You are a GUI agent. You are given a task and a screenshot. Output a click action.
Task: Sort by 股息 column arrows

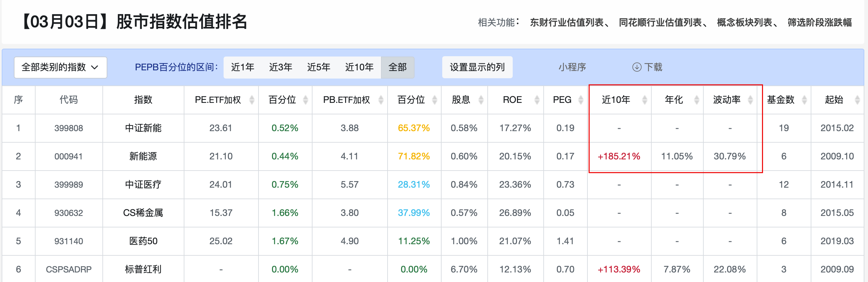481,100
